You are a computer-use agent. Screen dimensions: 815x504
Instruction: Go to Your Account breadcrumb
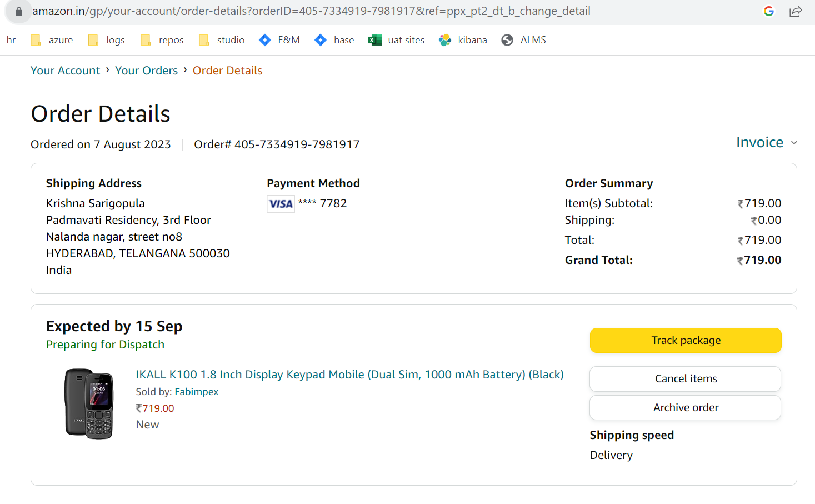pos(65,71)
